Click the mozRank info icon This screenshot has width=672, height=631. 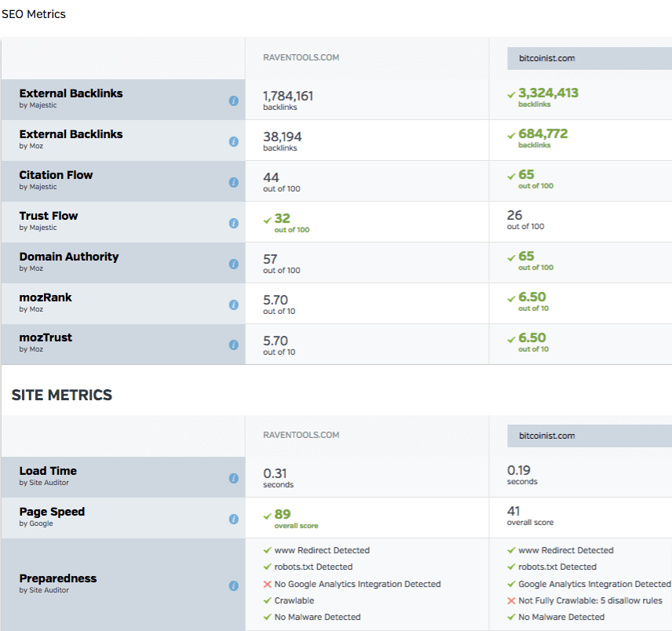[233, 305]
